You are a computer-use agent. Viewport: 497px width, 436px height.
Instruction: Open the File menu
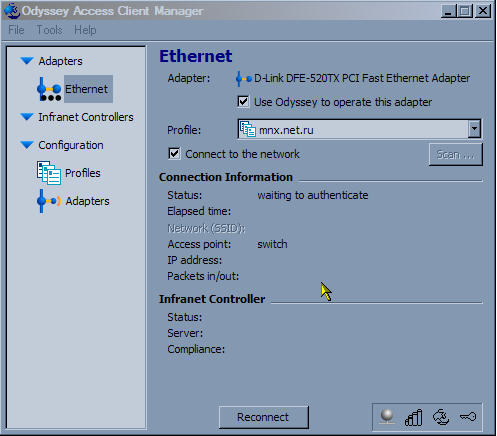tap(16, 30)
